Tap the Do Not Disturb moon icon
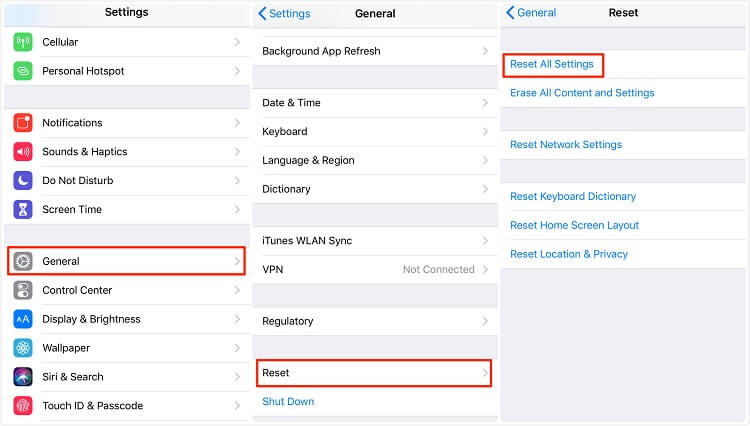The height and width of the screenshot is (426, 750). click(x=23, y=181)
